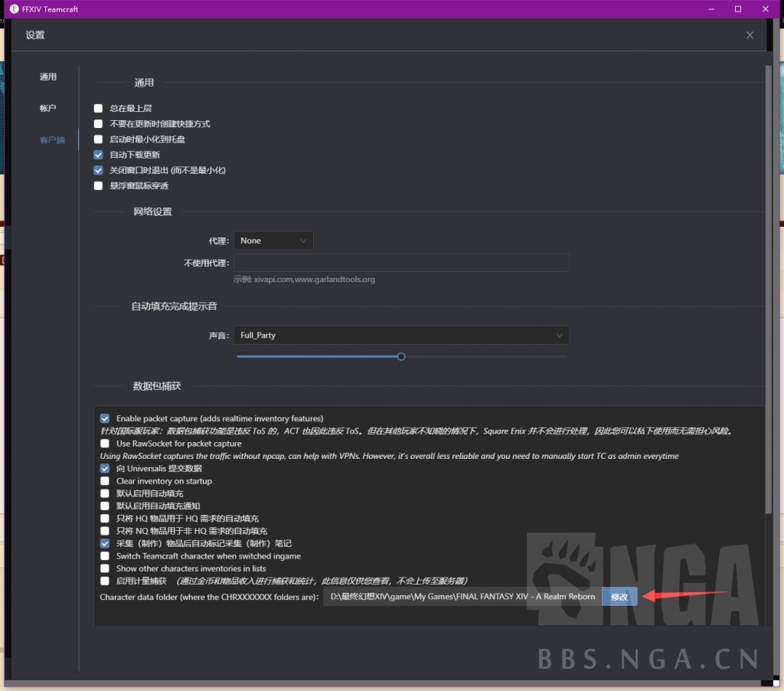Toggle 只将 NQ 物品用于非 HQ 需求 checkbox
The image size is (784, 691).
click(104, 531)
